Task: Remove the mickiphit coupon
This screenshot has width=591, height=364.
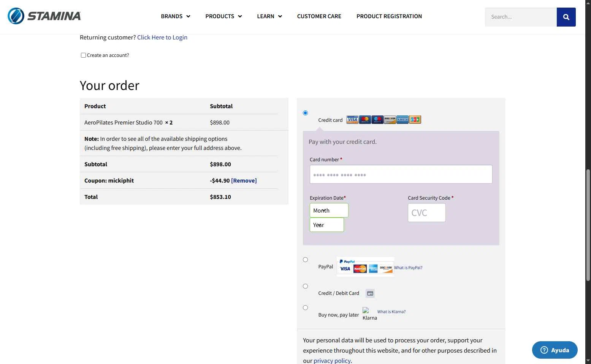Action: pyautogui.click(x=244, y=181)
